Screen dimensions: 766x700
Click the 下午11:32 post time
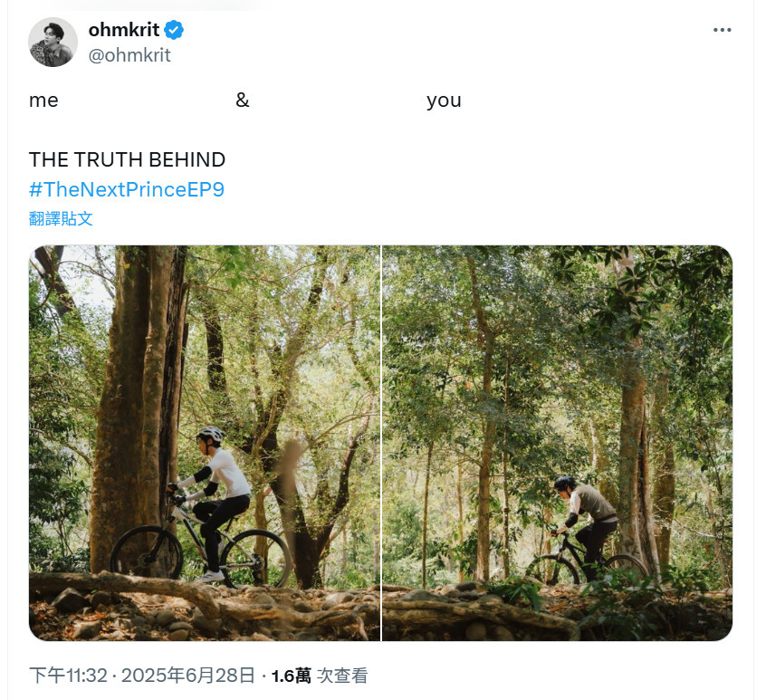point(68,676)
